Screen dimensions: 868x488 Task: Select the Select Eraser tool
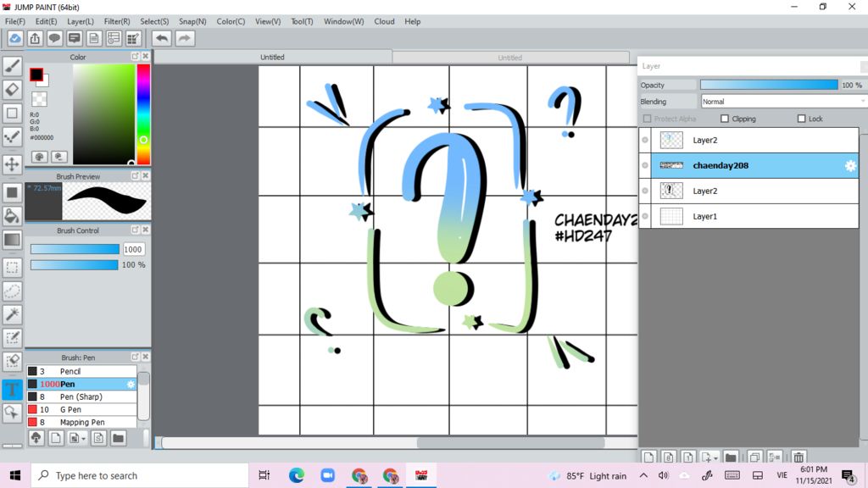tap(12, 361)
